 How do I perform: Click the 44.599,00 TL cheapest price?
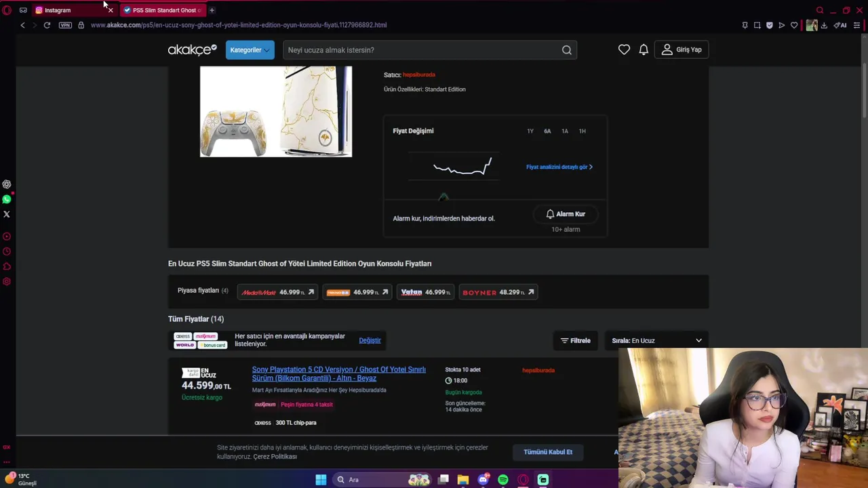(x=206, y=386)
